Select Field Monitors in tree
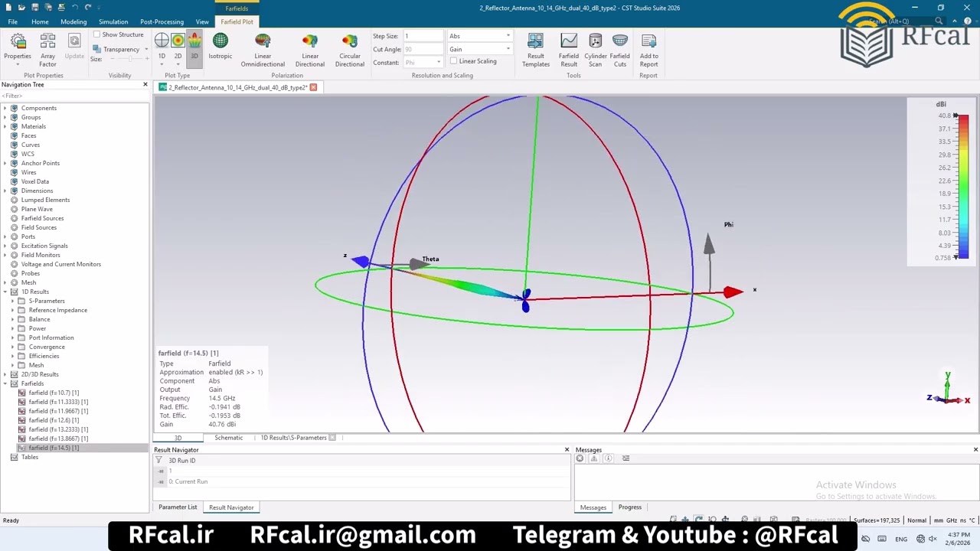This screenshot has width=980, height=551. pyautogui.click(x=41, y=255)
